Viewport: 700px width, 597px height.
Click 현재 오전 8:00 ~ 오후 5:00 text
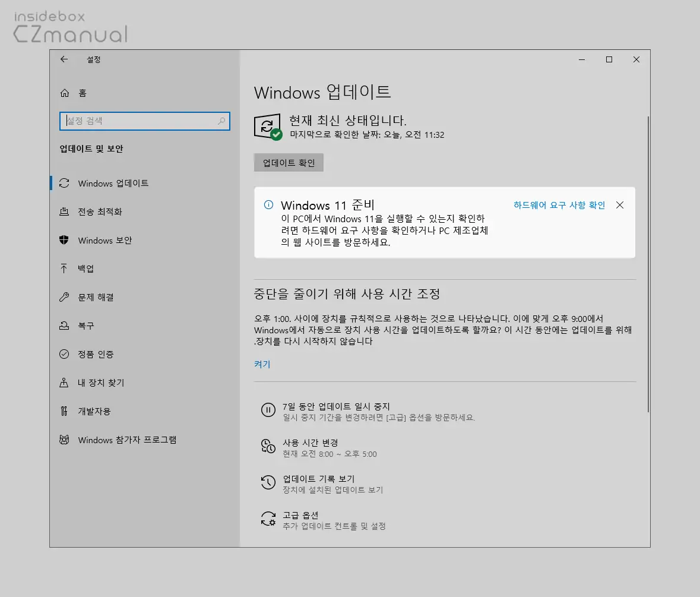tap(330, 454)
